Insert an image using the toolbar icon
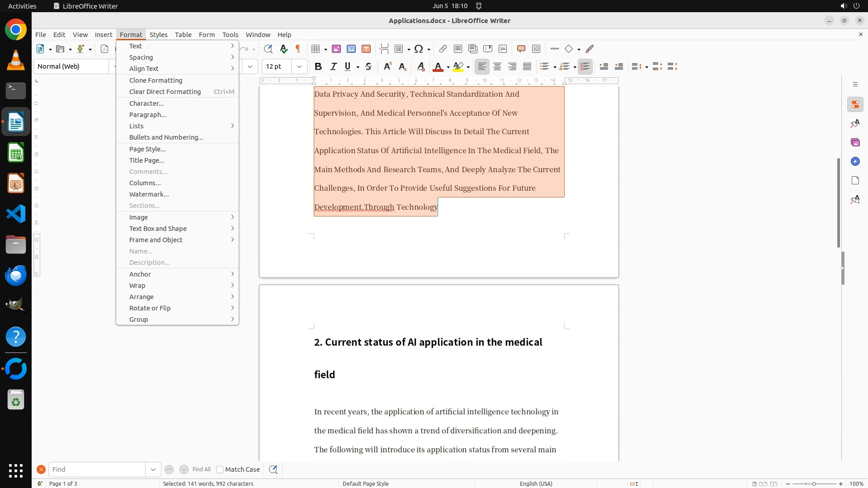This screenshot has width=868, height=488. [x=336, y=49]
